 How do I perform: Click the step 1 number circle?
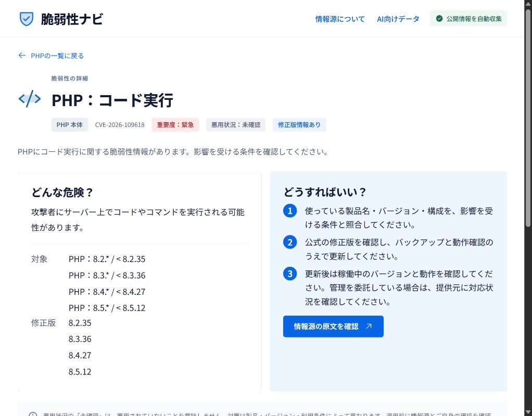pos(290,211)
